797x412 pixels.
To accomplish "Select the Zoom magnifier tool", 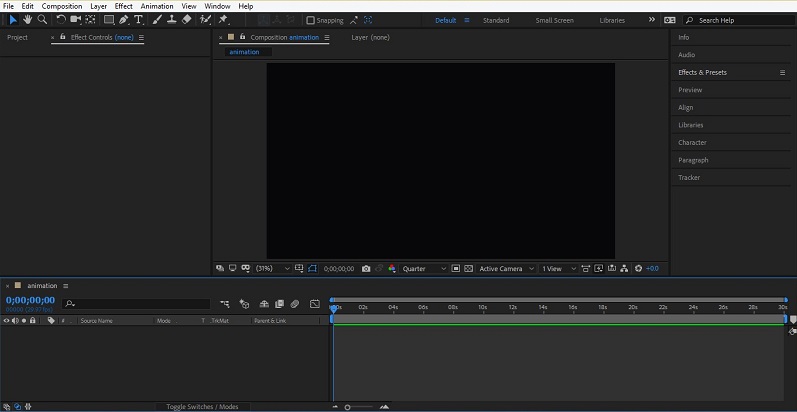I will 42,19.
